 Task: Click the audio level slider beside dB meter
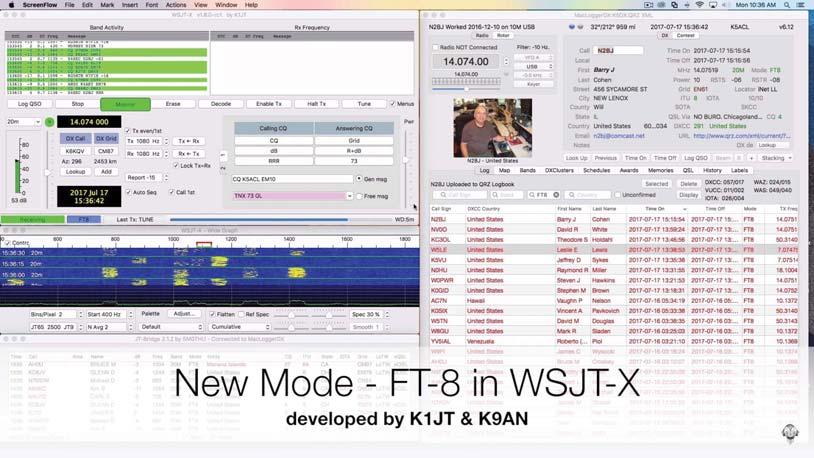[47, 170]
